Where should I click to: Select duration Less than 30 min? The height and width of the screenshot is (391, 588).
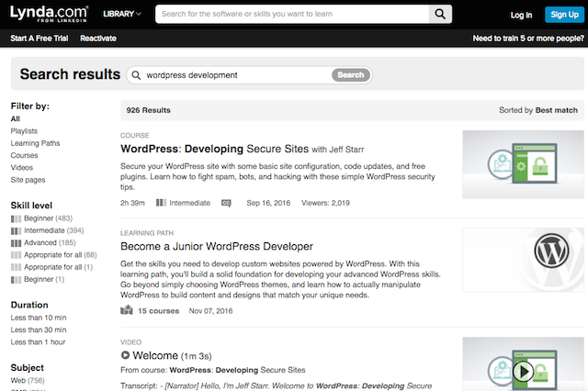39,330
